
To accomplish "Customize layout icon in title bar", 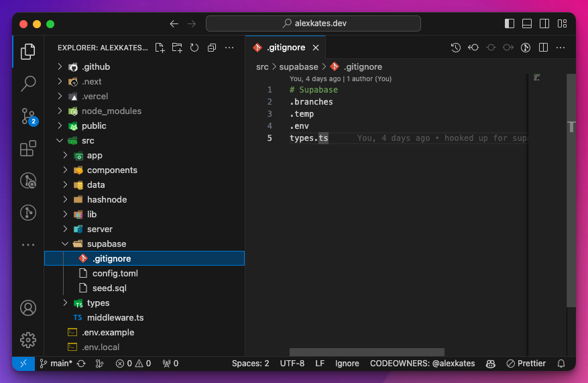I will 562,23.
